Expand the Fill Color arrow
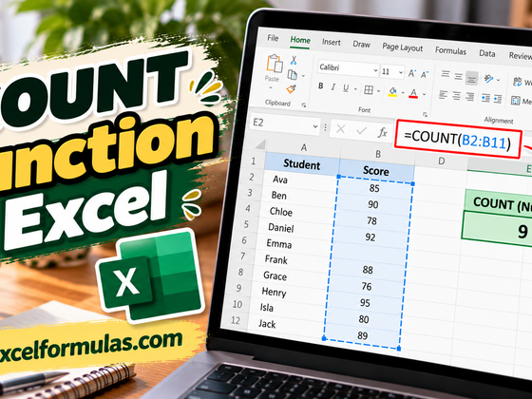Image resolution: width=532 pixels, height=399 pixels. click(x=403, y=93)
